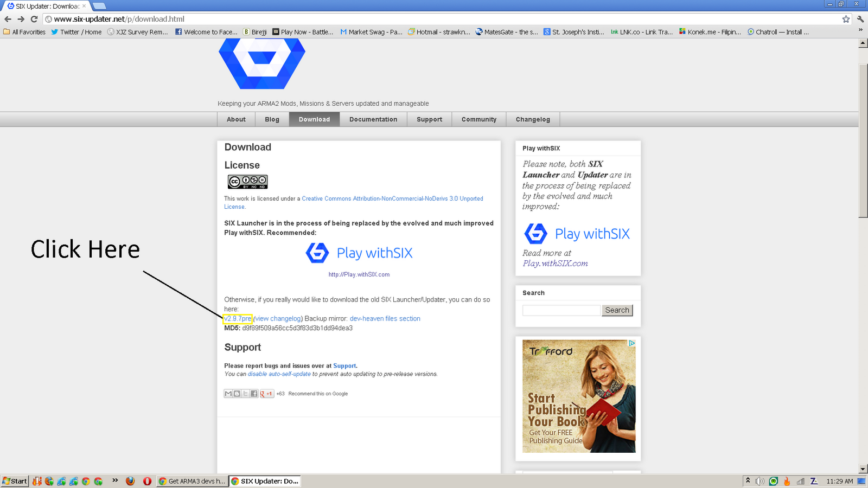Click the bookmark star in the address bar
Image resolution: width=868 pixels, height=488 pixels.
(845, 18)
